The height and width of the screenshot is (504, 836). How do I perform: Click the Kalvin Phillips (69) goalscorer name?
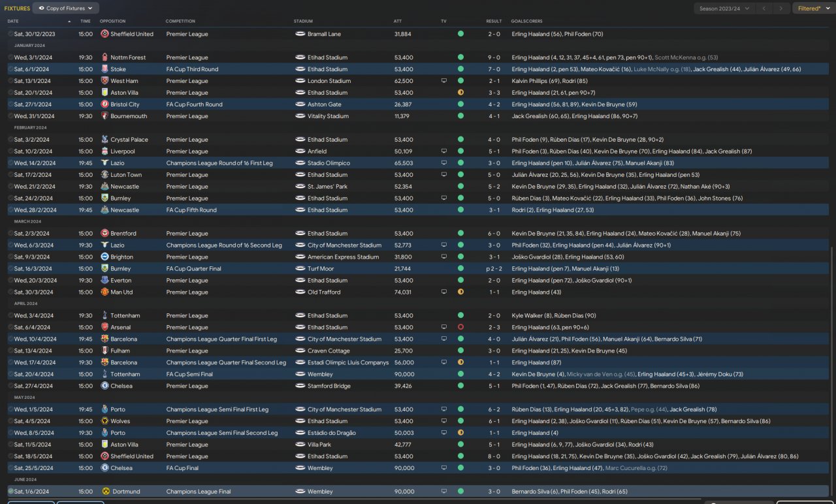(535, 81)
